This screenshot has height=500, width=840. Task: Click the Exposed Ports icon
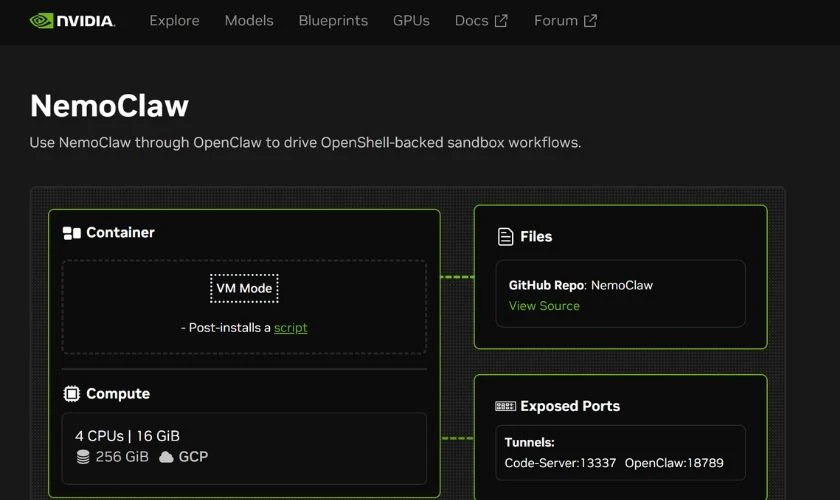(505, 406)
